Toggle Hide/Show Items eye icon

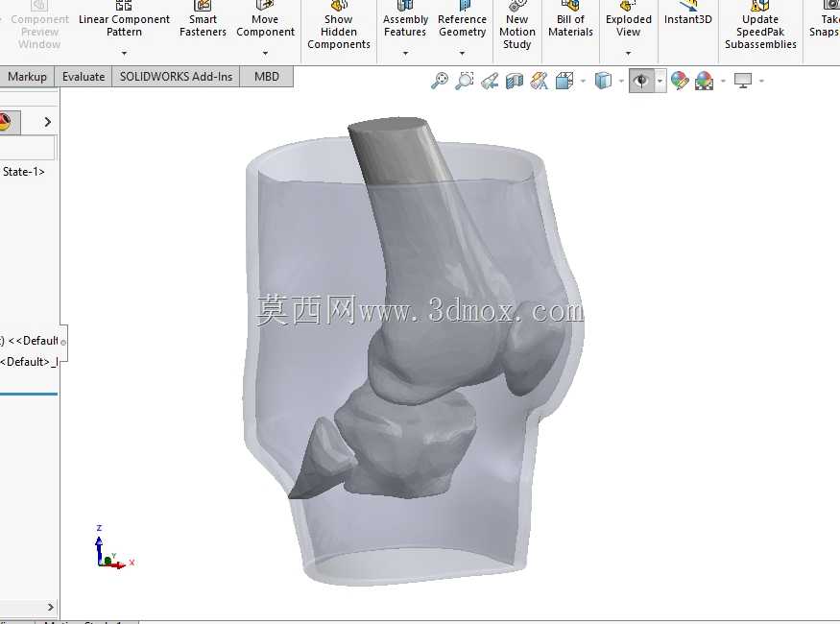click(641, 81)
